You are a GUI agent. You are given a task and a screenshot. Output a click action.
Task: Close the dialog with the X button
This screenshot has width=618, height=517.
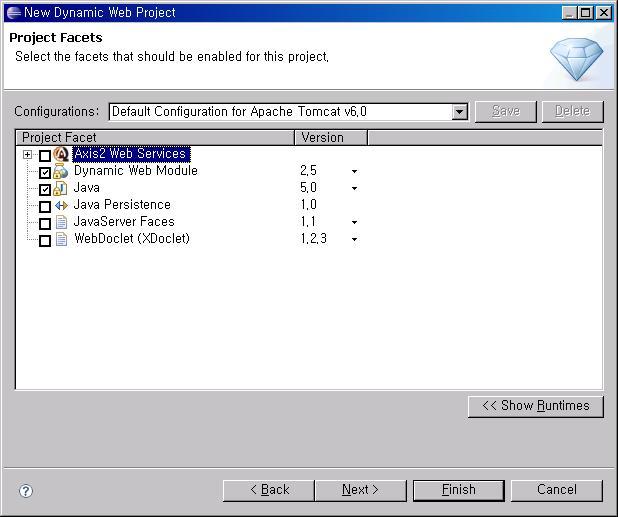[603, 13]
